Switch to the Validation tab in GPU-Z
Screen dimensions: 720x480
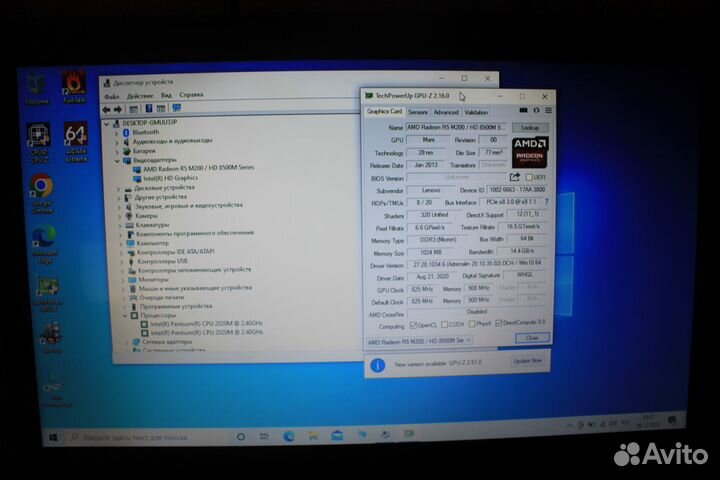click(x=476, y=112)
